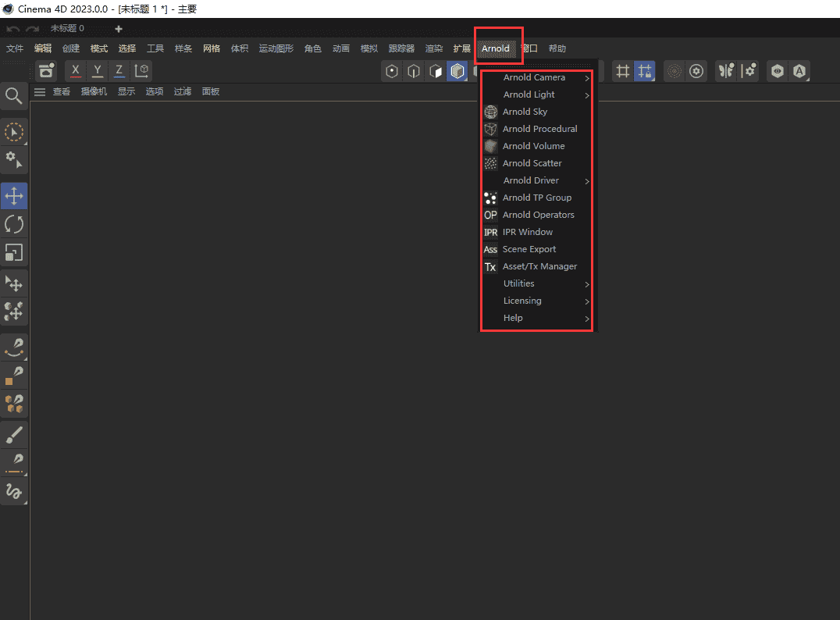Image resolution: width=840 pixels, height=620 pixels.
Task: Select the Rotate tool
Action: [14, 224]
